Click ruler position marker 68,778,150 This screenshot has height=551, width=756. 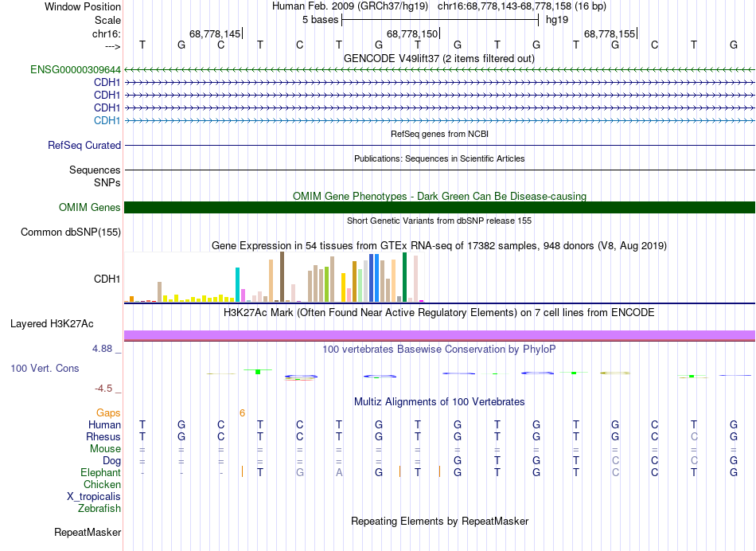pyautogui.click(x=412, y=33)
